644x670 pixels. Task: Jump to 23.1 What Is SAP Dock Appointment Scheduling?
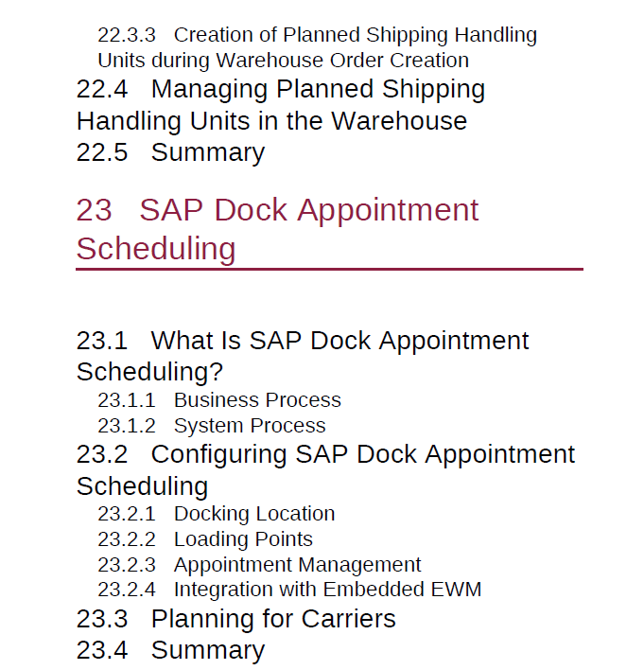(303, 356)
